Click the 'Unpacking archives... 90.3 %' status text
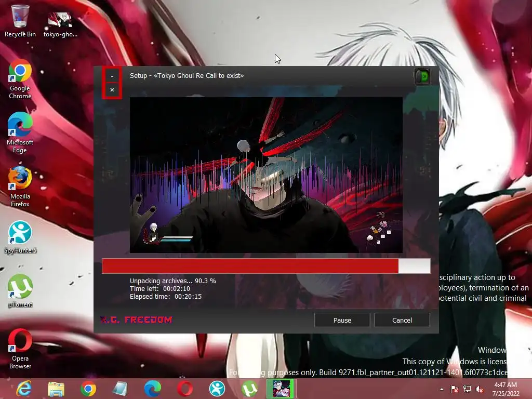The image size is (532, 399). pos(172,281)
